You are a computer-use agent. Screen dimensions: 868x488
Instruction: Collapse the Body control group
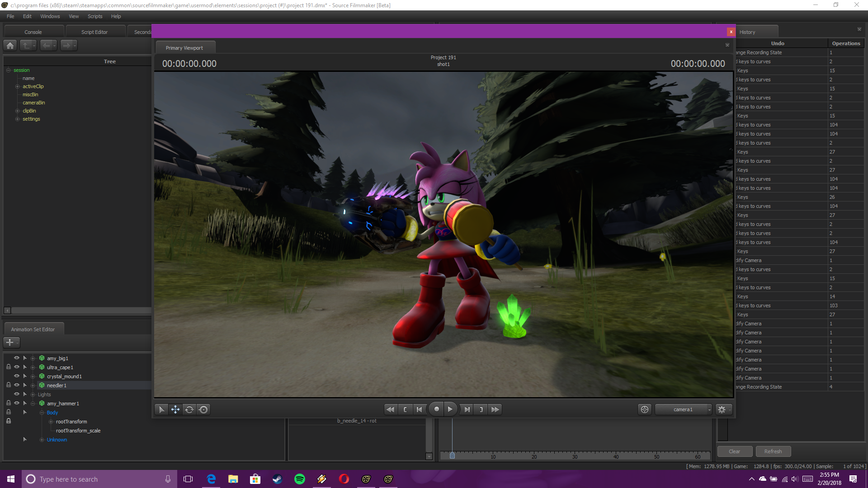[42, 413]
